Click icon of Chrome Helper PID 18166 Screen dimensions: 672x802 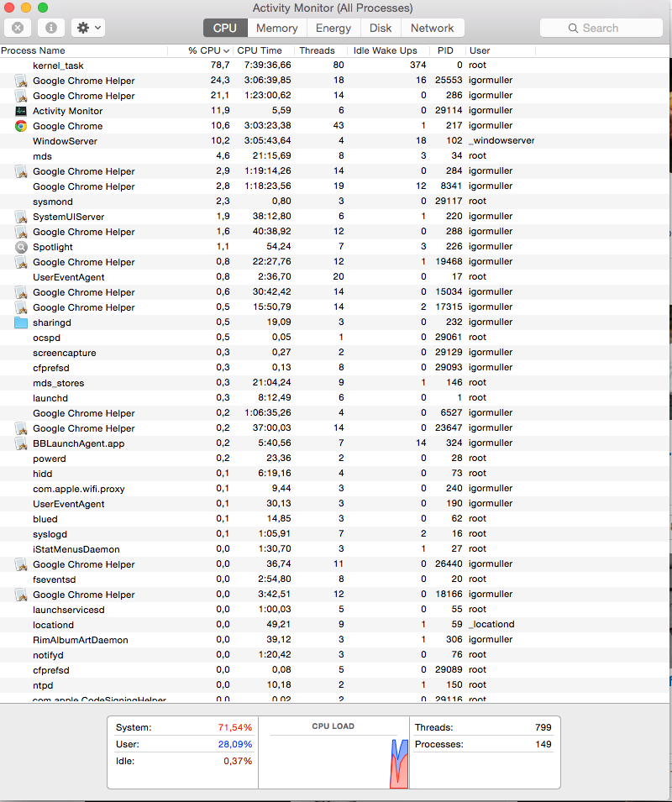pyautogui.click(x=21, y=595)
